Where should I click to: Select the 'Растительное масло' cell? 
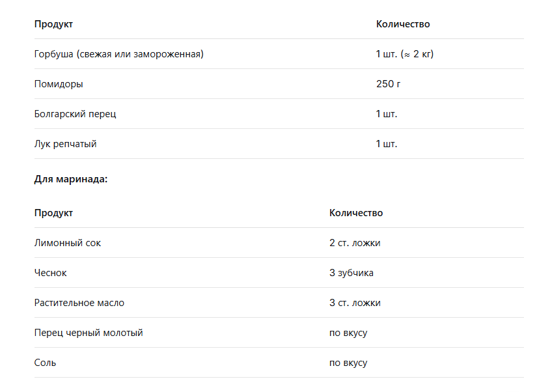(x=79, y=303)
